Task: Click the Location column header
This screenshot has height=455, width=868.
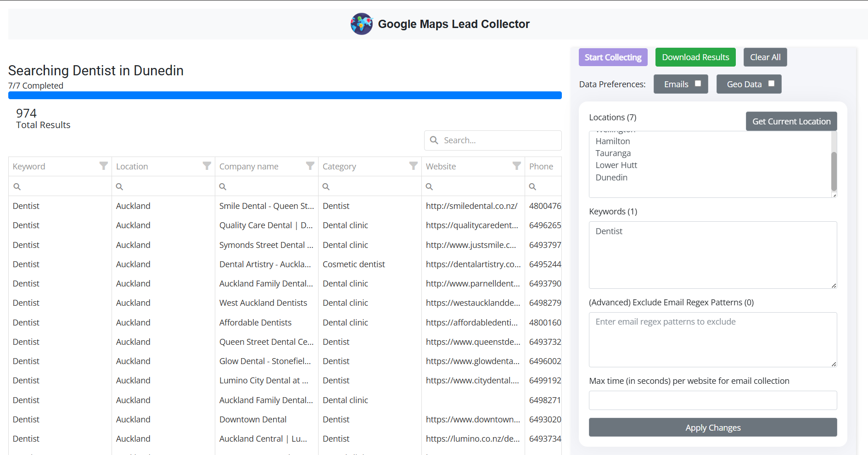Action: click(x=163, y=166)
